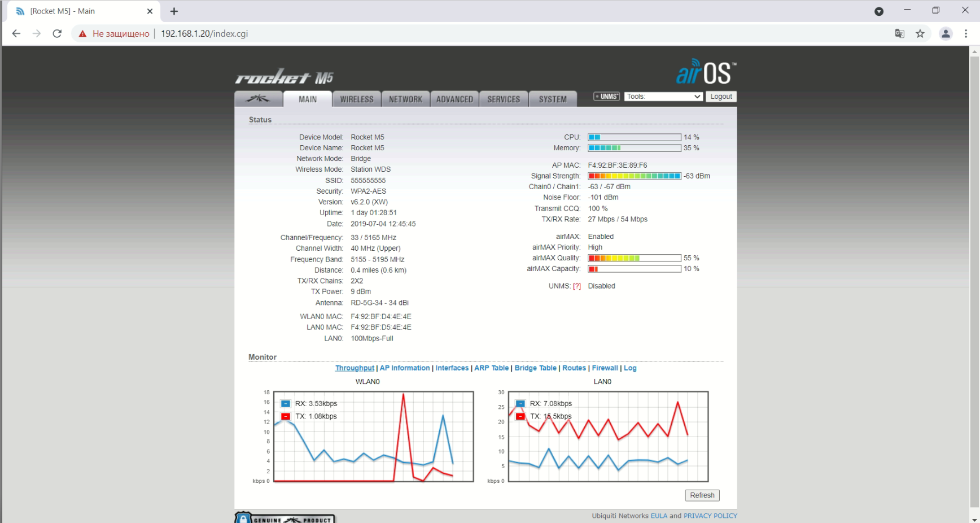
Task: Click the airOS logo
Action: click(706, 72)
